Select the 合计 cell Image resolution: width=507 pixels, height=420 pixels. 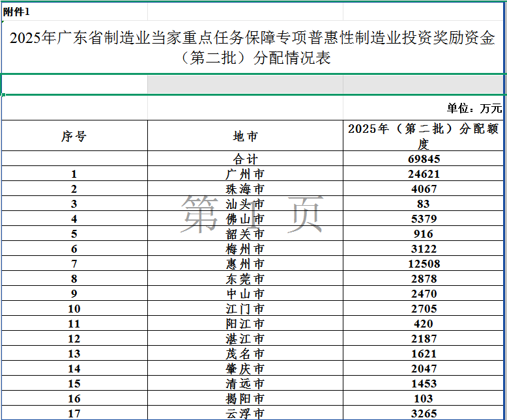click(x=245, y=159)
